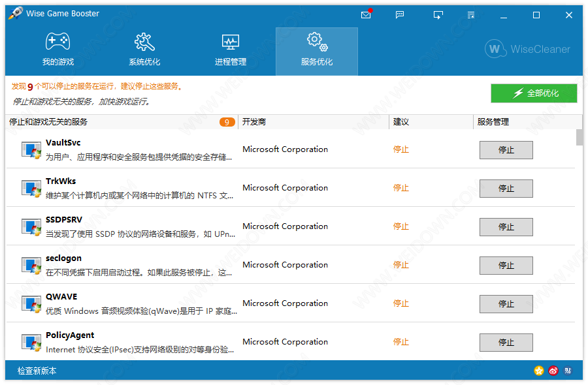Screen dimensions: 588x385
Task: Close the Wise Game Booster window
Action: (x=569, y=15)
